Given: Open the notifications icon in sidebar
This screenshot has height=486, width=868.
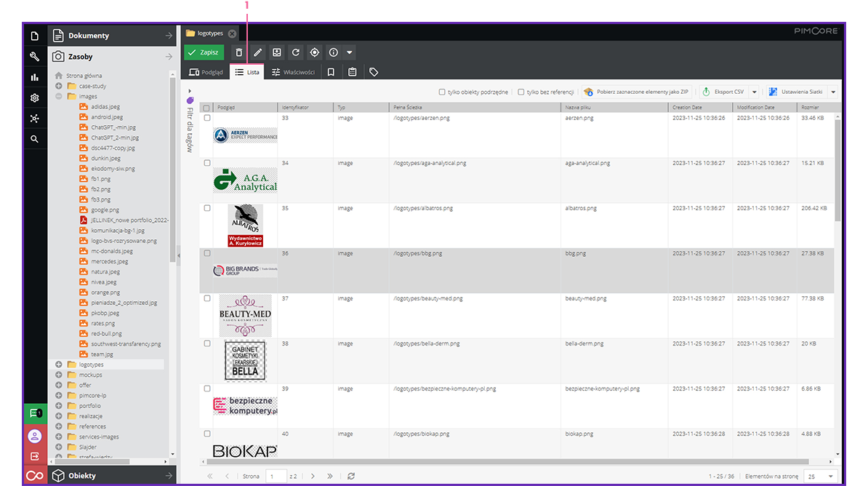Looking at the screenshot, I should (x=35, y=413).
